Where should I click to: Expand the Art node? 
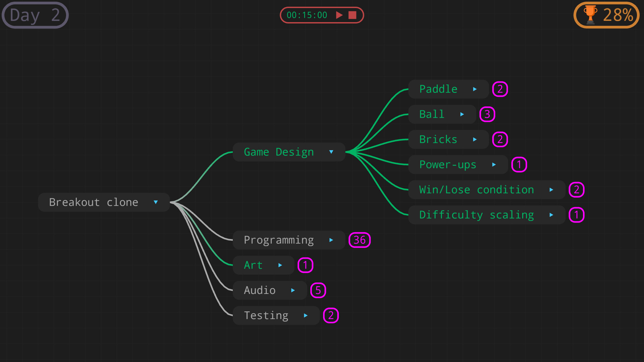[280, 265]
